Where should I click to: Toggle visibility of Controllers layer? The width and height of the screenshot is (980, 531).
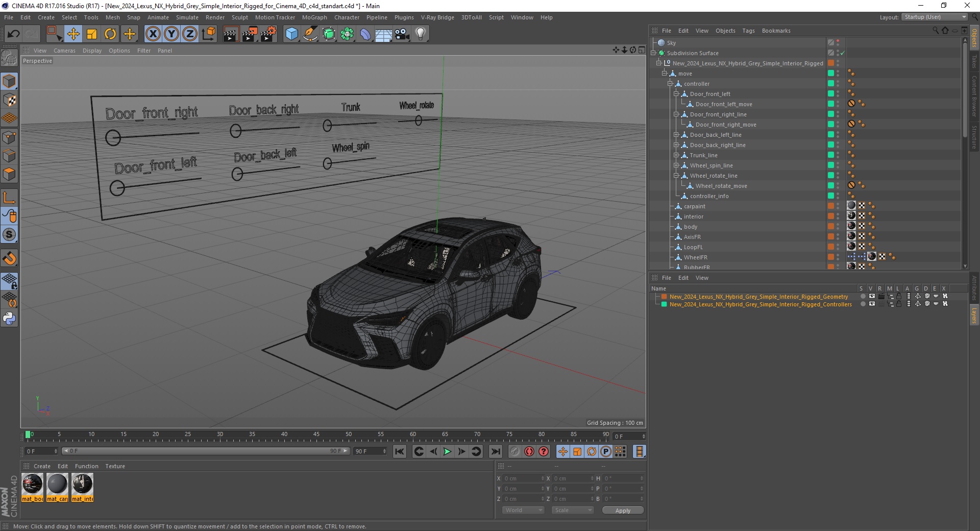pos(872,304)
